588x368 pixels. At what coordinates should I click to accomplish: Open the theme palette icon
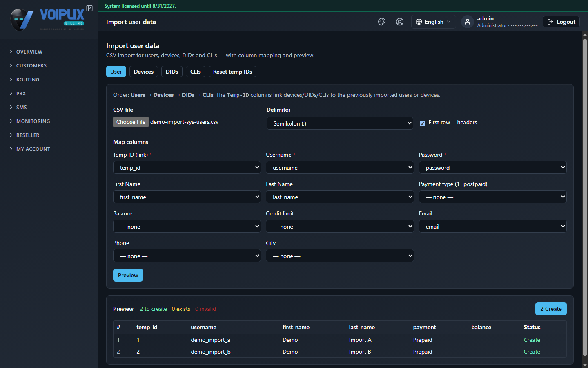point(382,22)
